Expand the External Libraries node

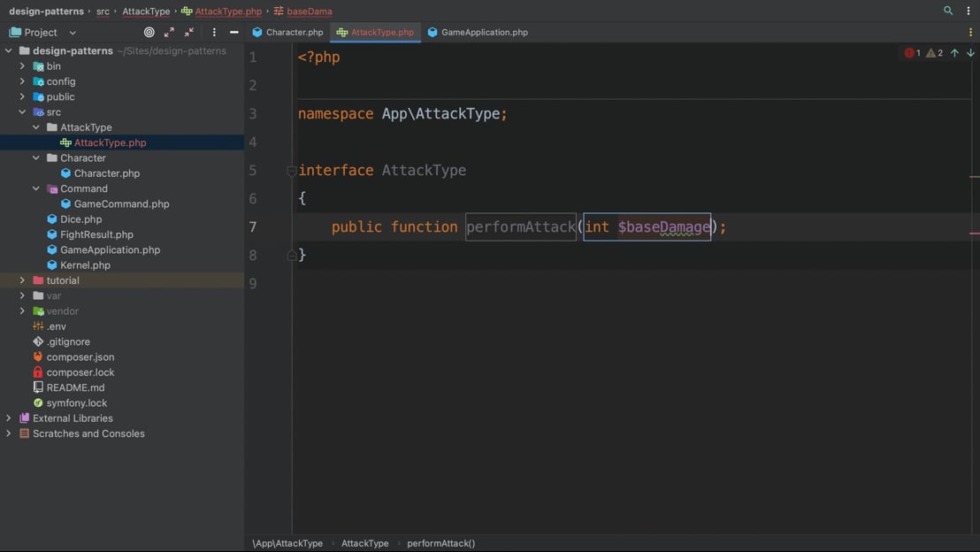9,418
